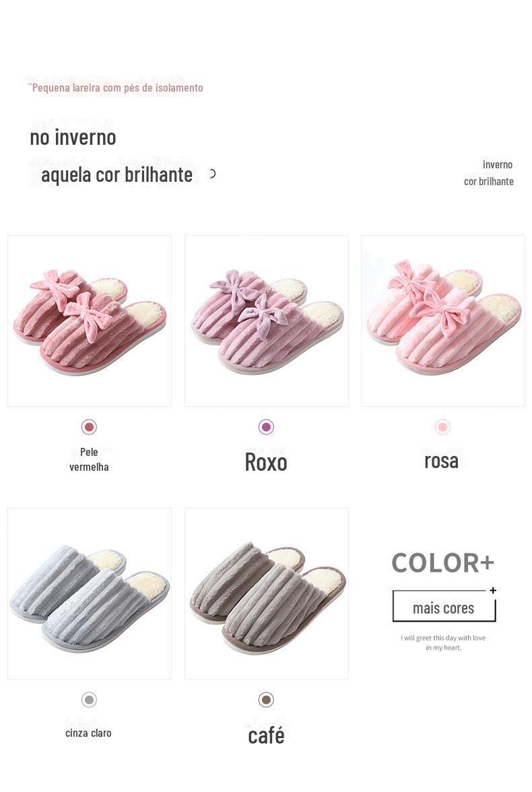Click the inverno cor brilhante text at right
This screenshot has height=792, width=532.
pos(488,172)
